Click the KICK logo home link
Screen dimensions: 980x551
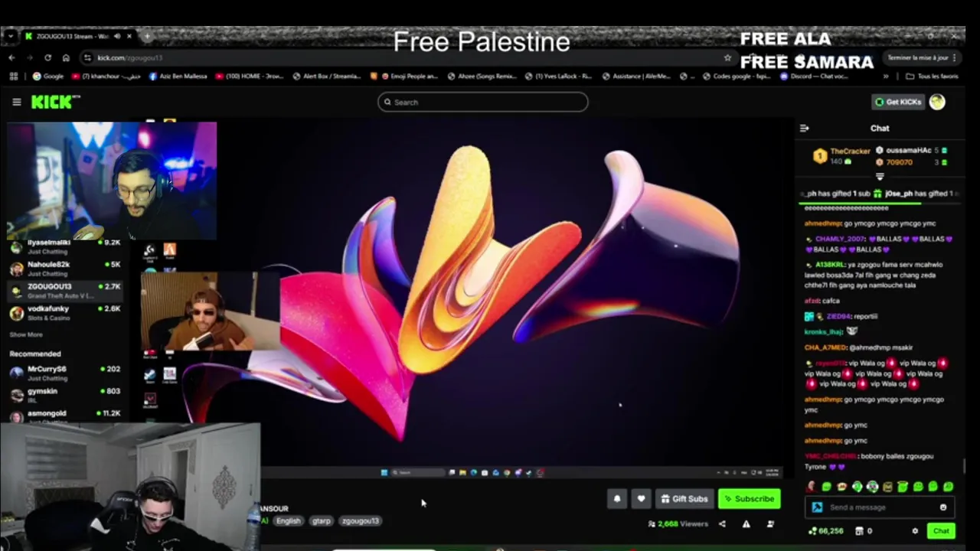point(55,102)
